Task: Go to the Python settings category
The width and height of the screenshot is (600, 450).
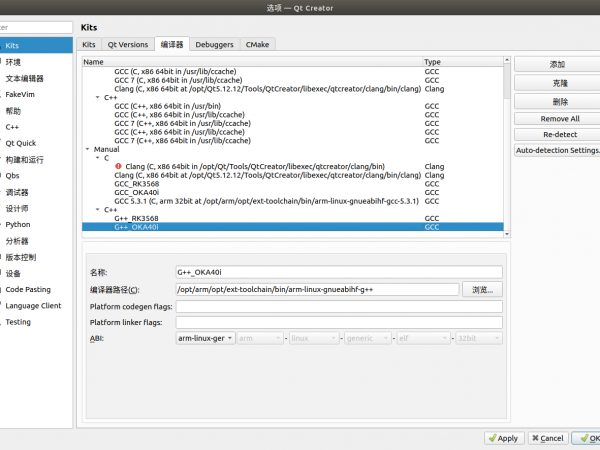Action: (x=18, y=225)
